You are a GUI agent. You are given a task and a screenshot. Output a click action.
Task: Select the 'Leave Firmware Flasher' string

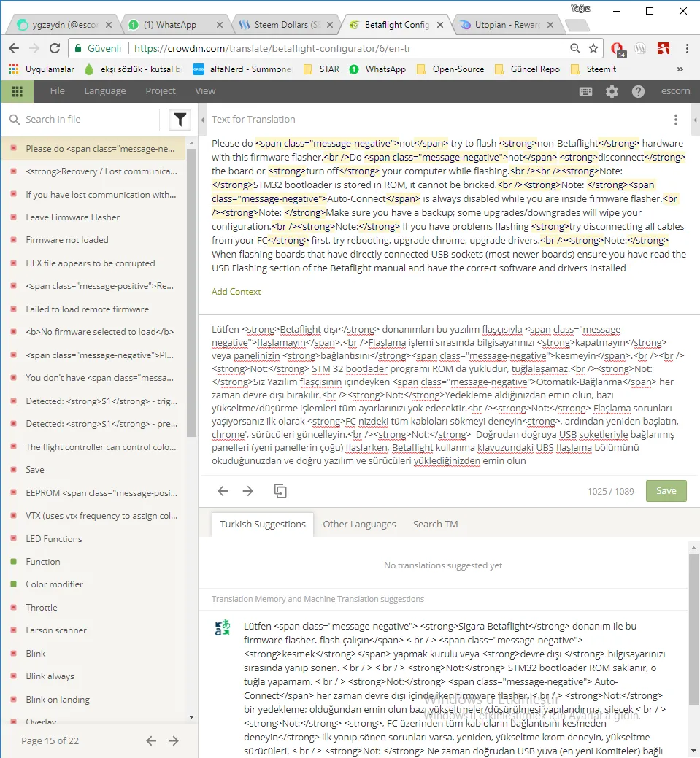coord(93,217)
